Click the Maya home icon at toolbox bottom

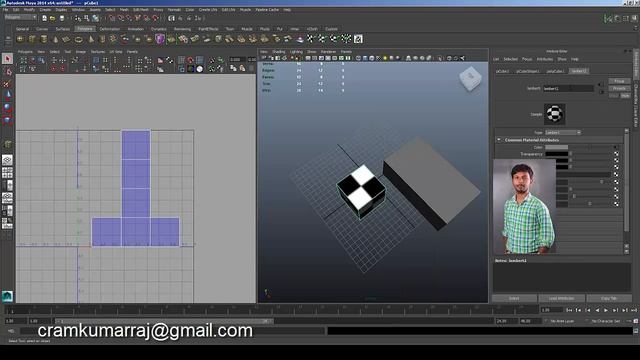coord(7,296)
